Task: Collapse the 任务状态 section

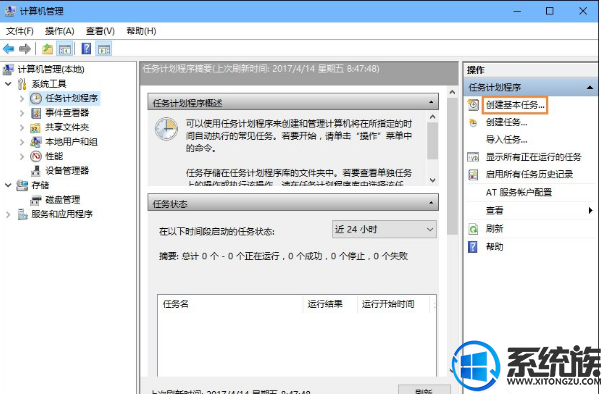Action: (431, 203)
